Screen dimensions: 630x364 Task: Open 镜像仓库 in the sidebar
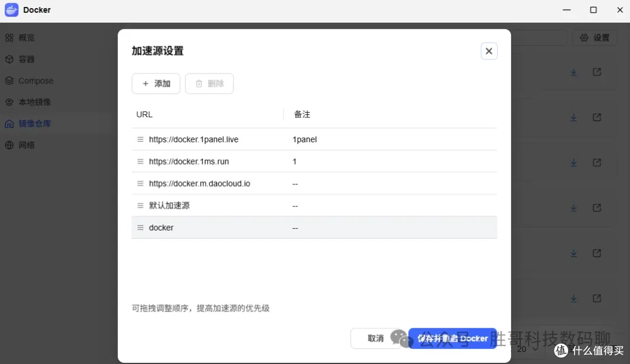(x=34, y=124)
